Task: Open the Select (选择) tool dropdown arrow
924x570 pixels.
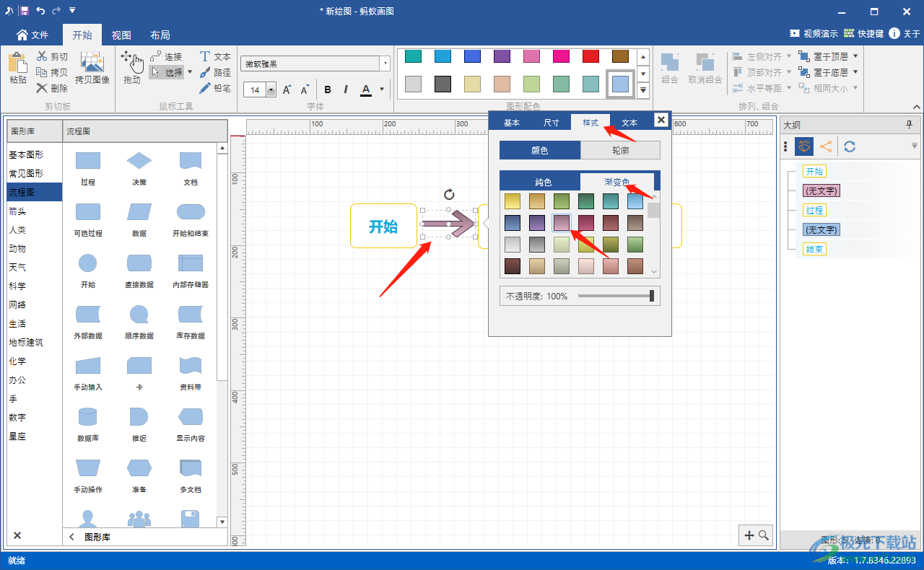Action: pos(190,72)
